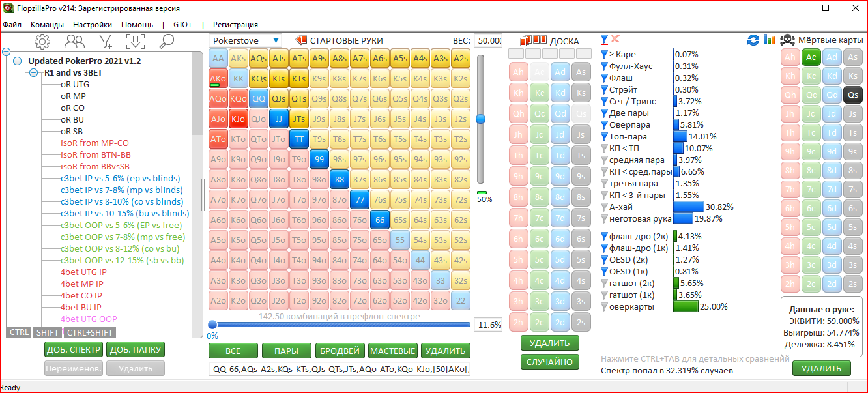Click the import down-arrow bracket icon
The image size is (868, 393).
click(x=136, y=42)
